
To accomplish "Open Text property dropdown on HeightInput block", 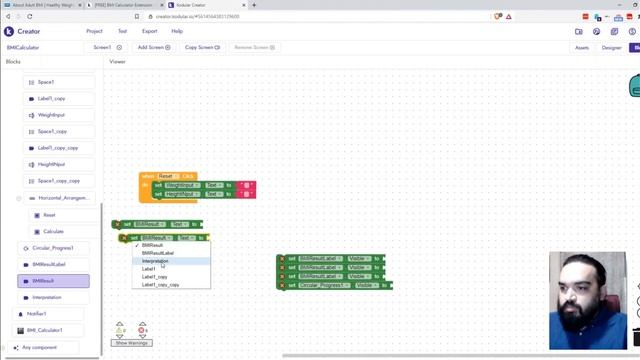I will coord(213,194).
